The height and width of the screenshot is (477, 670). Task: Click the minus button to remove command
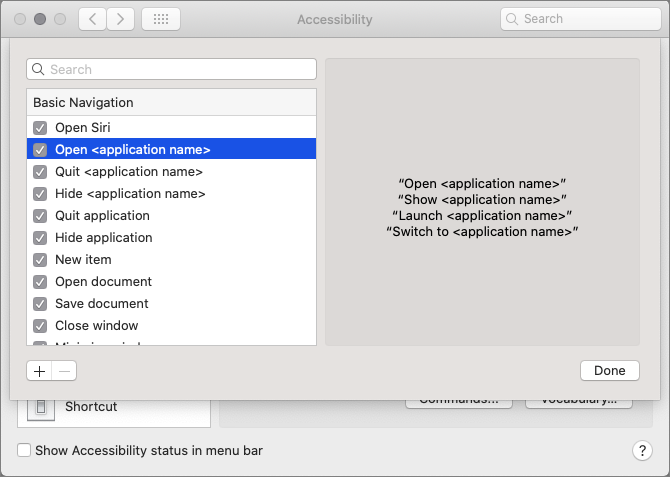[63, 370]
